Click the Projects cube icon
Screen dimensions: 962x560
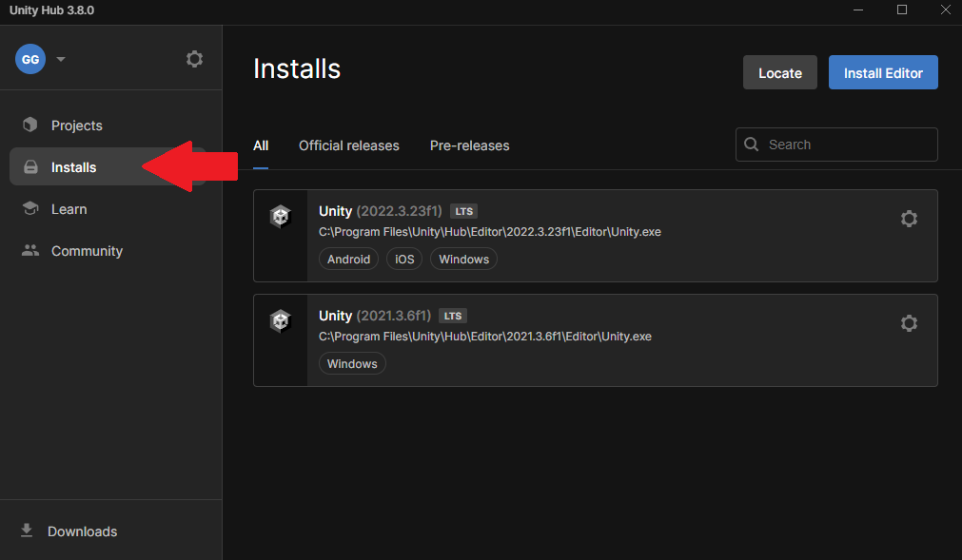tap(30, 125)
